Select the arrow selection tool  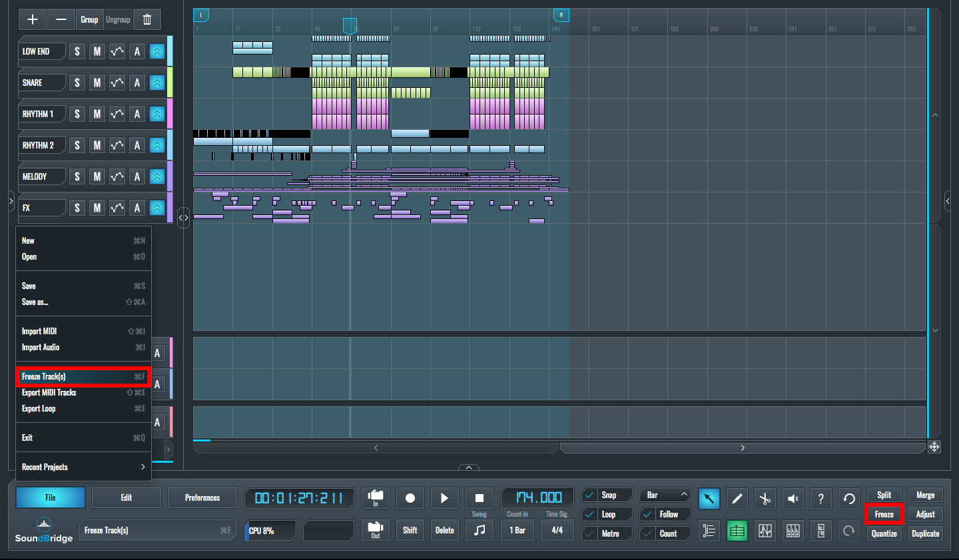click(x=709, y=498)
